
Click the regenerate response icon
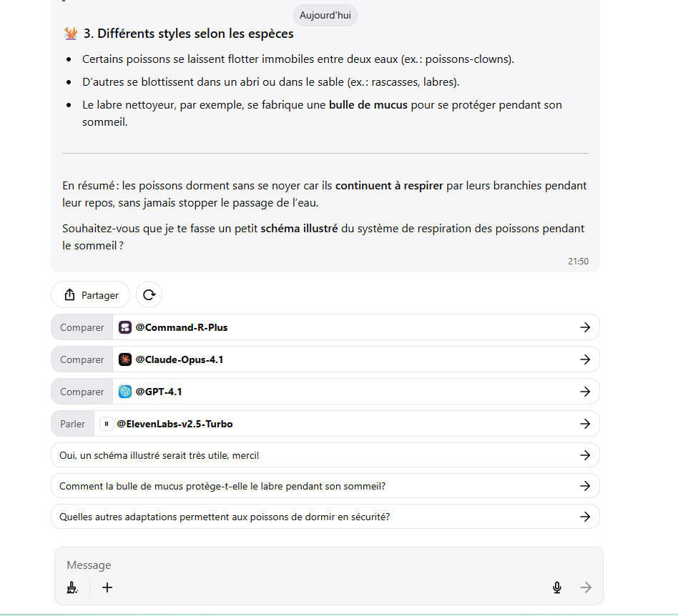click(x=149, y=294)
